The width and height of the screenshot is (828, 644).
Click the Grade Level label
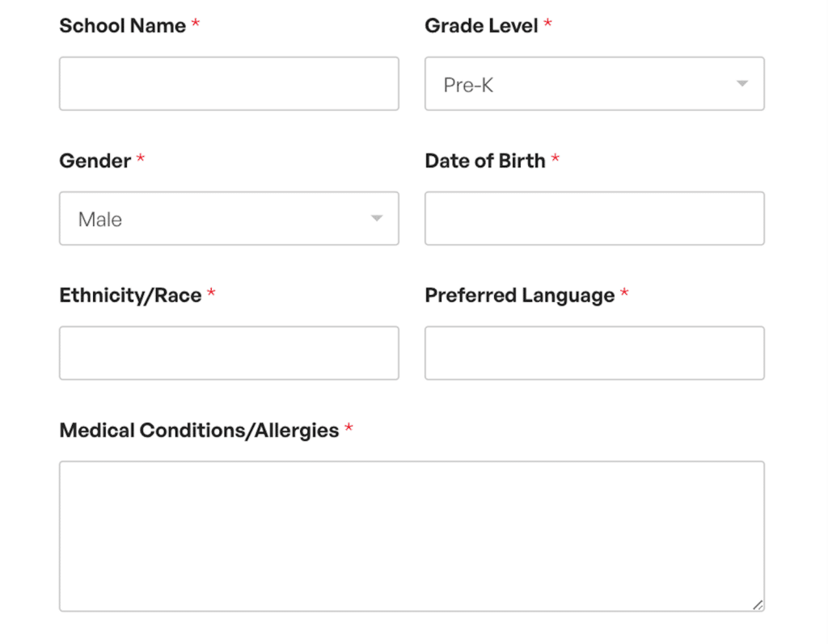click(482, 25)
